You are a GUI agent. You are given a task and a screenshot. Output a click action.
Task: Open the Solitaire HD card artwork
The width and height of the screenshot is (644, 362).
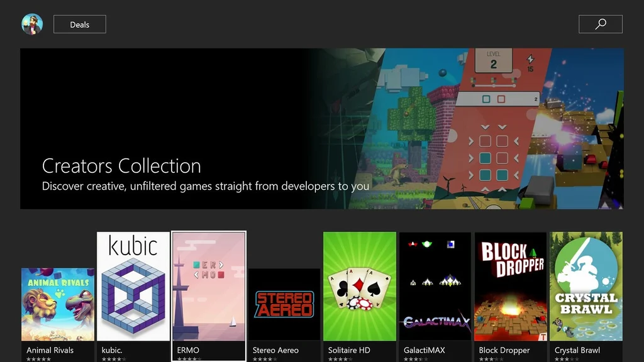[360, 286]
